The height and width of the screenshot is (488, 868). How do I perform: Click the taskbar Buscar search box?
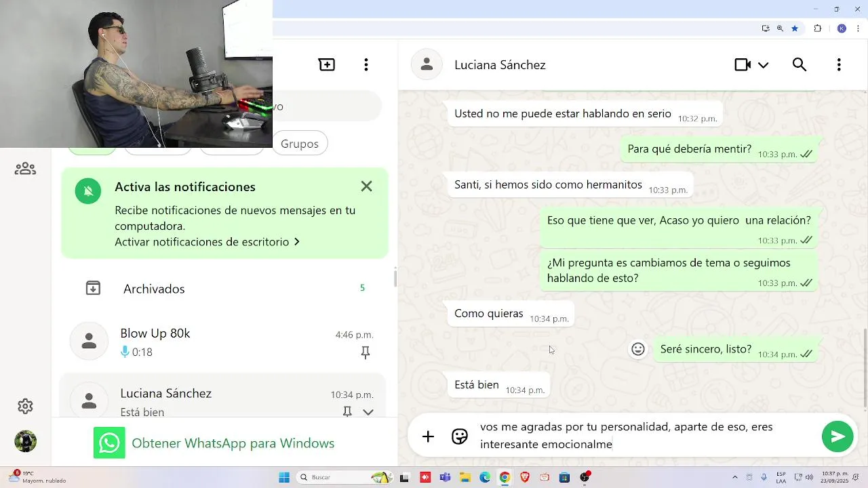click(x=346, y=477)
